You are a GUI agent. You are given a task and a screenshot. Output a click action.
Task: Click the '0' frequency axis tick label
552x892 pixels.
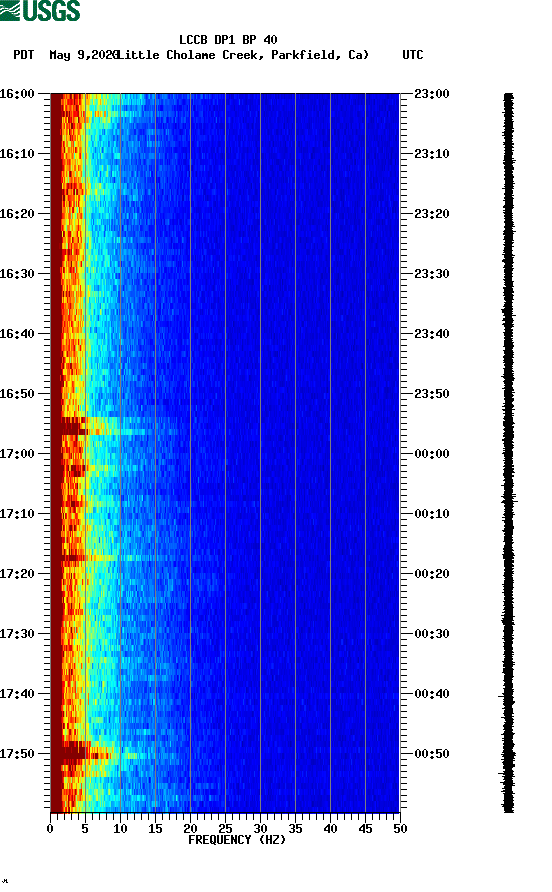point(50,829)
